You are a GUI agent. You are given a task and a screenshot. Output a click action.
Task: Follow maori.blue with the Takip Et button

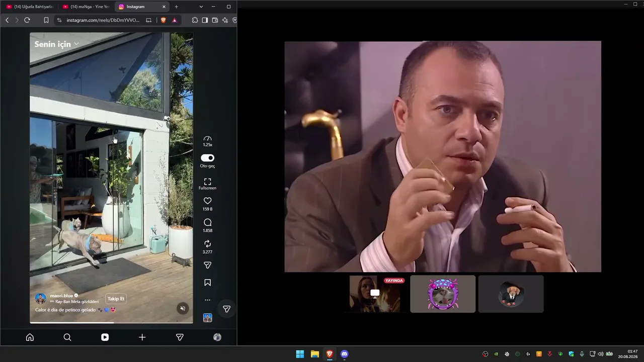(x=115, y=299)
